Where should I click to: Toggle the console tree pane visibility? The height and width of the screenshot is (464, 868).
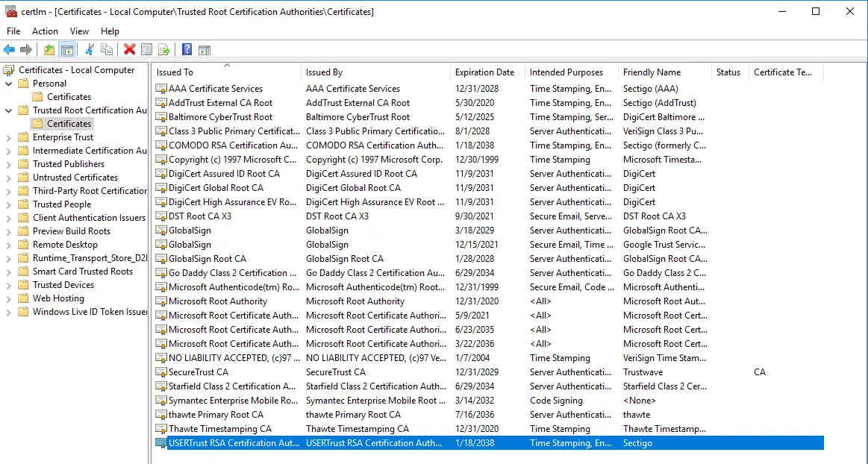coord(69,50)
